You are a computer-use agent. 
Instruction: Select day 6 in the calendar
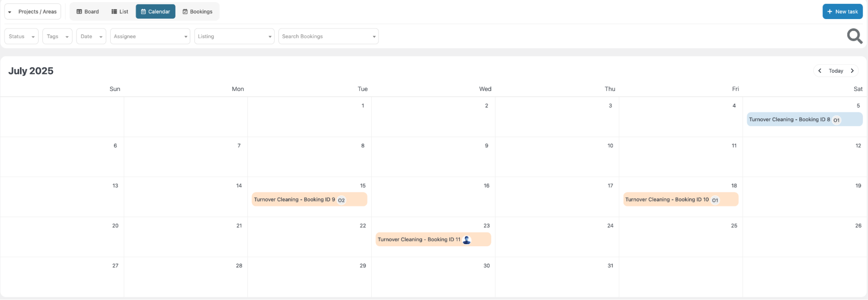[x=115, y=146]
